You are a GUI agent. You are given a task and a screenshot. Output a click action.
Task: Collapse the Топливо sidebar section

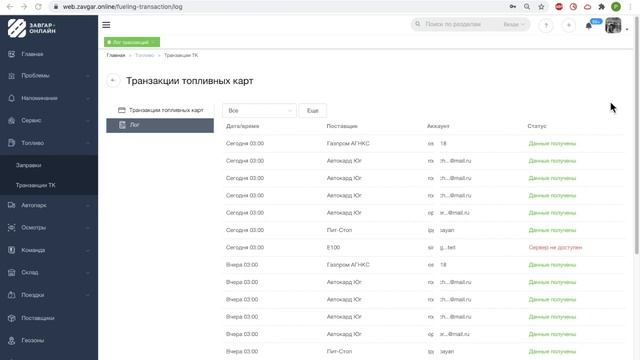87,143
